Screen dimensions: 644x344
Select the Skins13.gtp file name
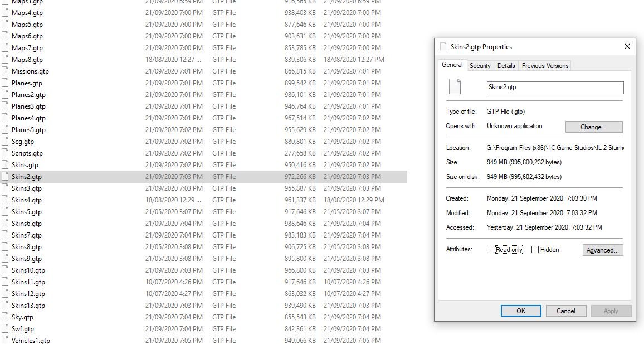(x=28, y=306)
